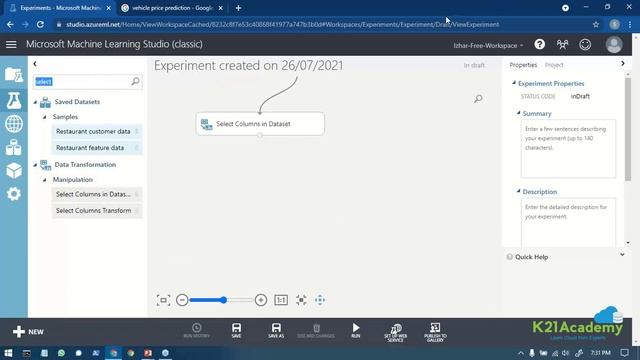Screen dimensions: 640x360
Task: Click the help question mark icon
Action: [x=540, y=44]
